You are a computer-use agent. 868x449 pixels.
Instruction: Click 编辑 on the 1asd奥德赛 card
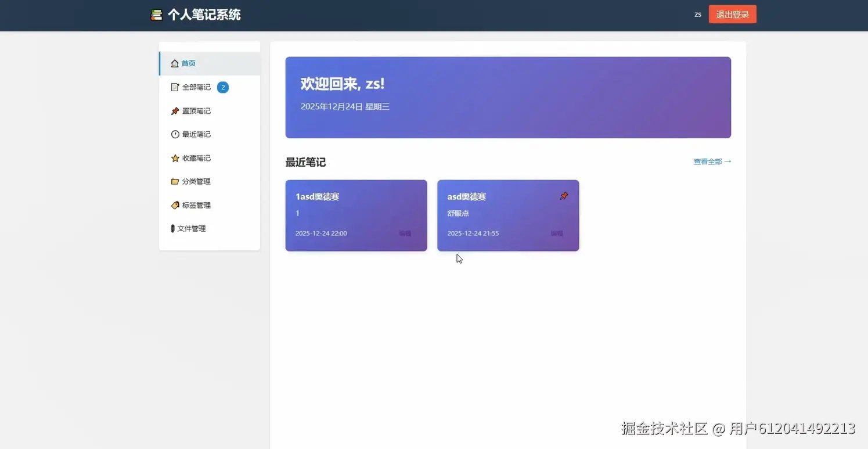pos(405,233)
